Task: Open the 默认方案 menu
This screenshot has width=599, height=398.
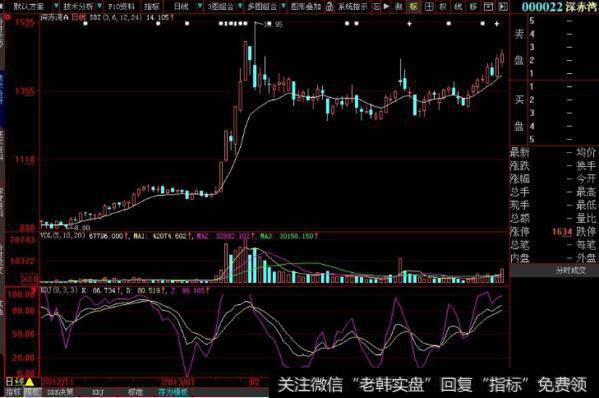Action: click(29, 6)
